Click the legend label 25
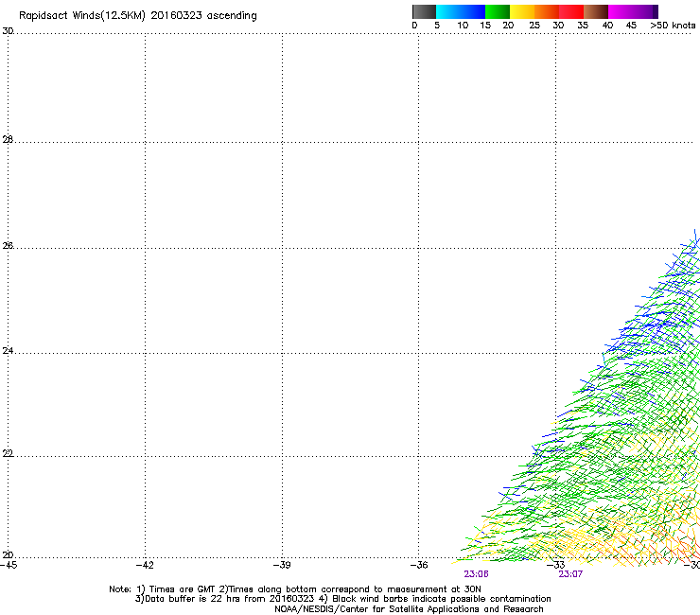This screenshot has height=615, width=700. point(534,26)
